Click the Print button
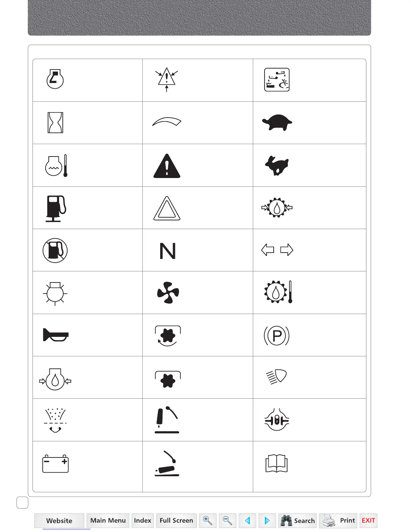 (x=338, y=521)
